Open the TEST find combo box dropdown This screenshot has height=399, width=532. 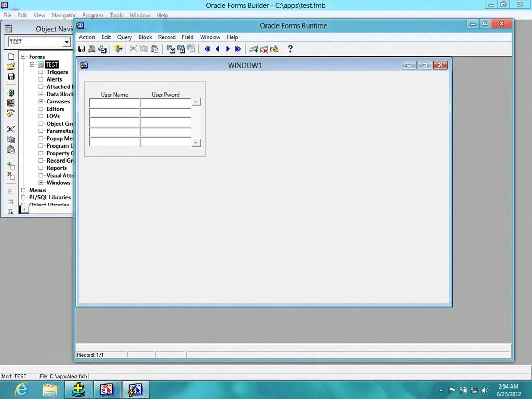66,42
